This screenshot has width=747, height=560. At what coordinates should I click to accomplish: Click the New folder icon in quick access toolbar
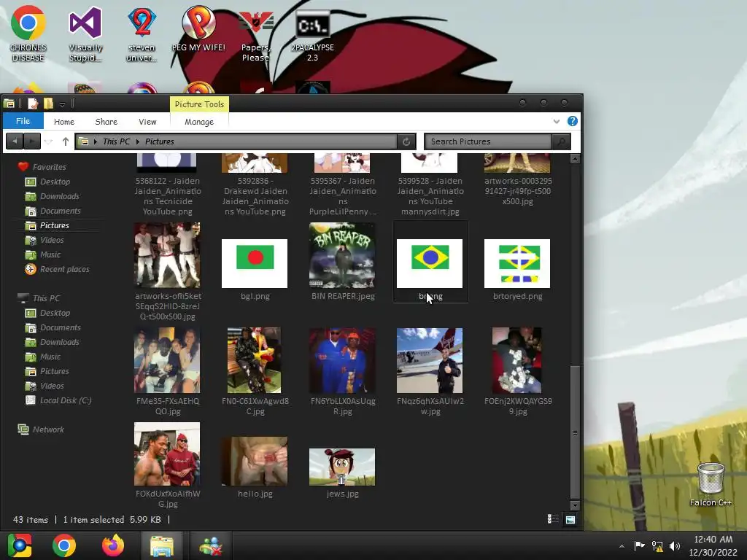48,104
